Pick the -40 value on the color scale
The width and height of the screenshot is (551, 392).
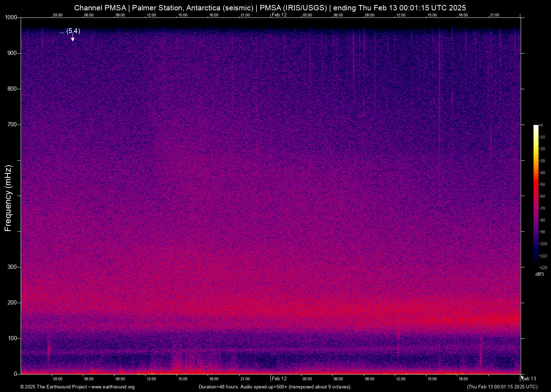pos(542,173)
